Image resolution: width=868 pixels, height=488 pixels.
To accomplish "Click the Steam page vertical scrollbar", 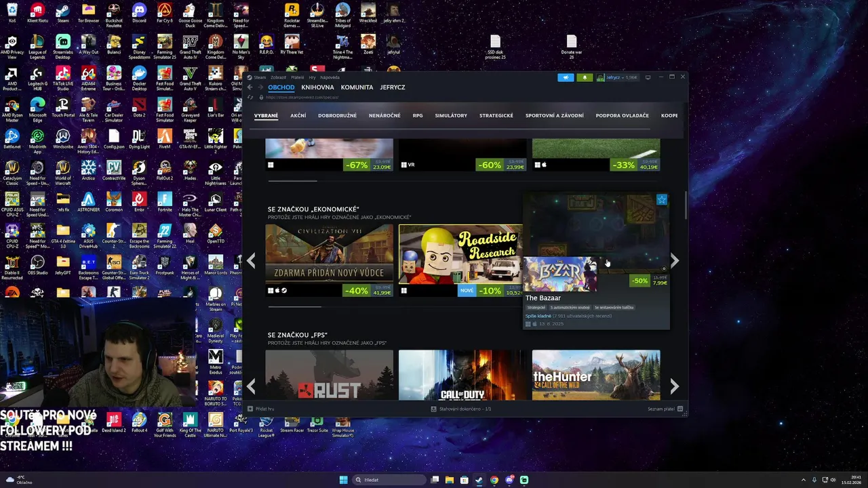I will [685, 205].
